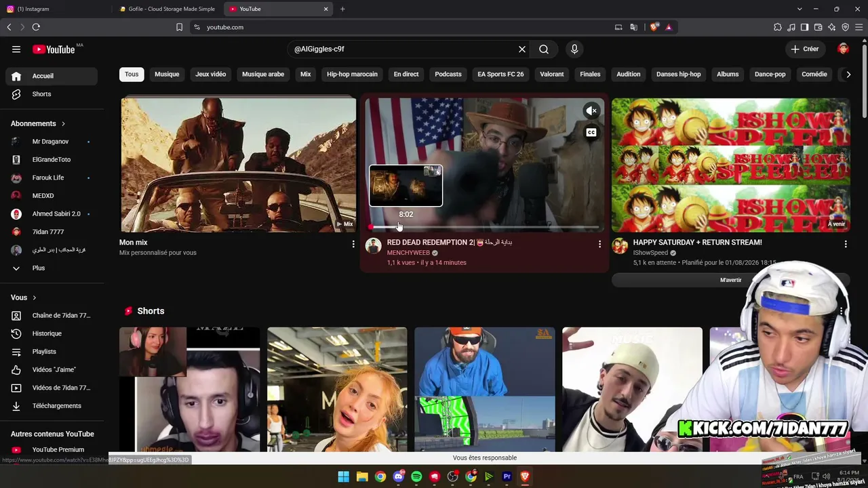Open the Mr Draganov channel

point(52,142)
